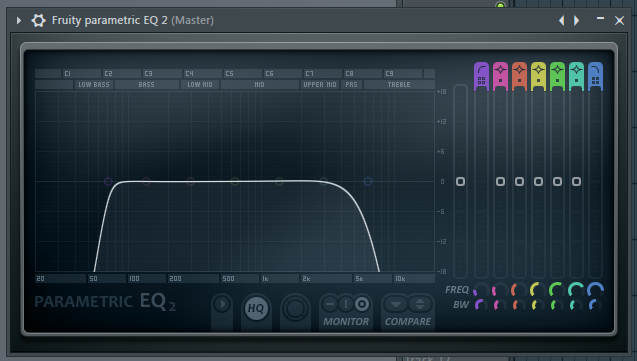The image size is (637, 361).
Task: Click yellow band 4 BW knob
Action: click(538, 305)
